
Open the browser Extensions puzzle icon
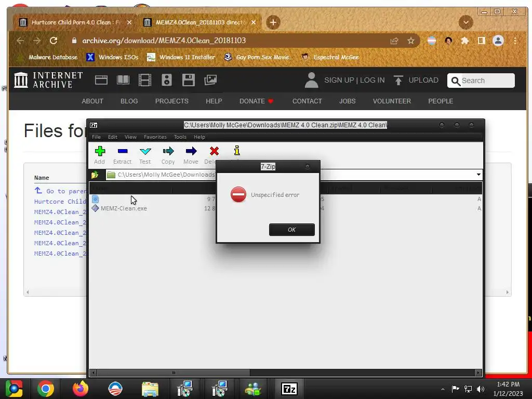(x=465, y=41)
